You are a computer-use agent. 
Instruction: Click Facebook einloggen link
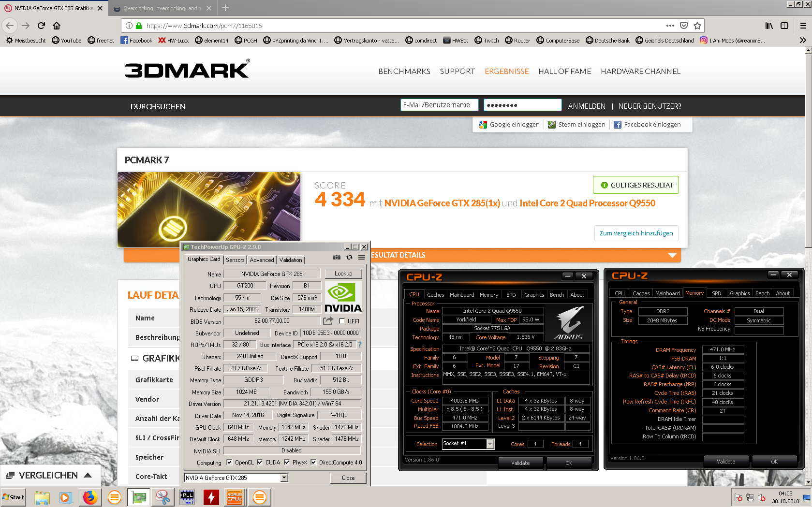[x=647, y=125]
